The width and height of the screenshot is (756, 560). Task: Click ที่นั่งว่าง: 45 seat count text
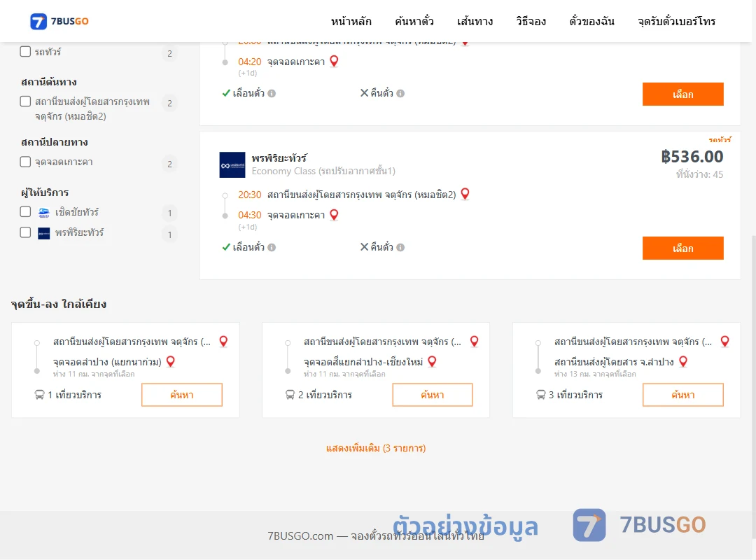coord(699,174)
